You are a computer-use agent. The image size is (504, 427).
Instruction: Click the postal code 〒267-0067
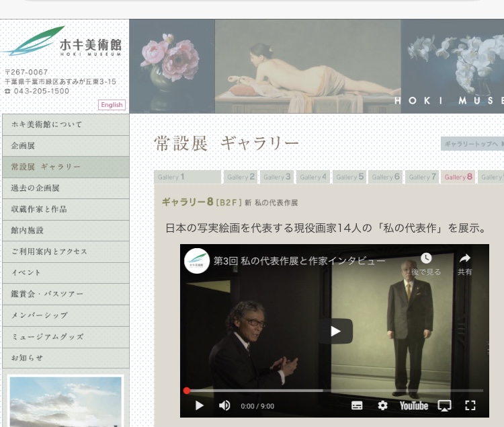click(x=26, y=72)
